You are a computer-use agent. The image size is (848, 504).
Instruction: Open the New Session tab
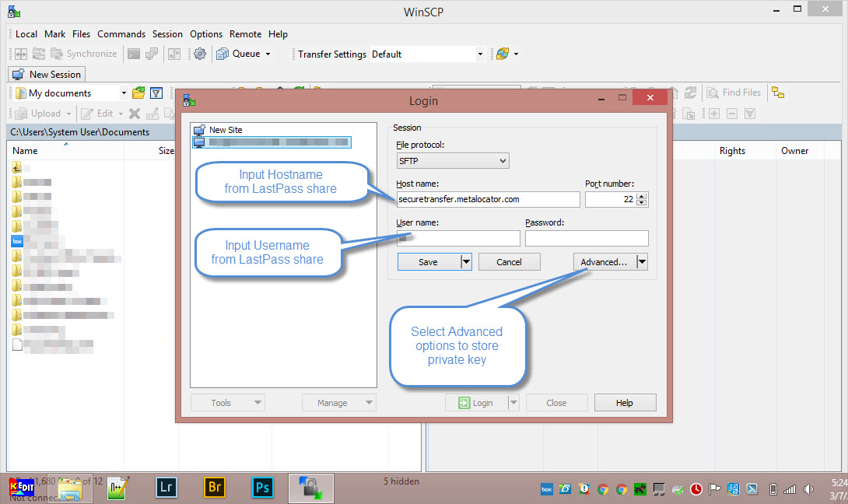[47, 74]
